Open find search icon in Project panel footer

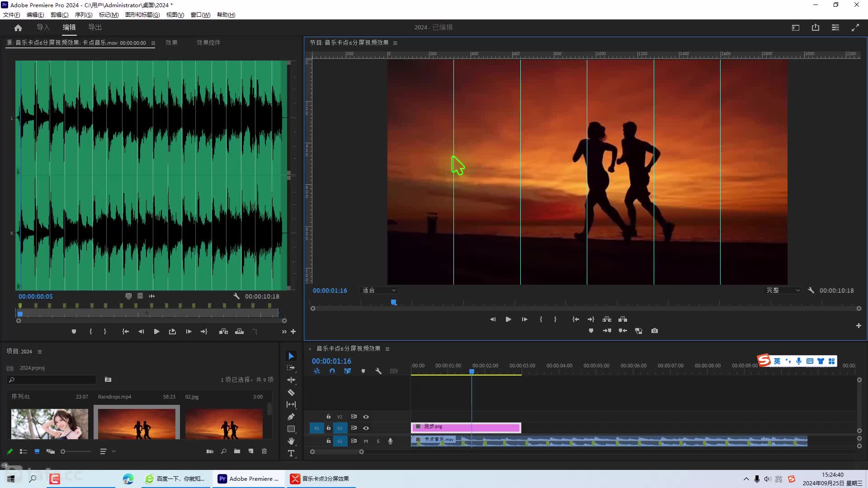[223, 451]
